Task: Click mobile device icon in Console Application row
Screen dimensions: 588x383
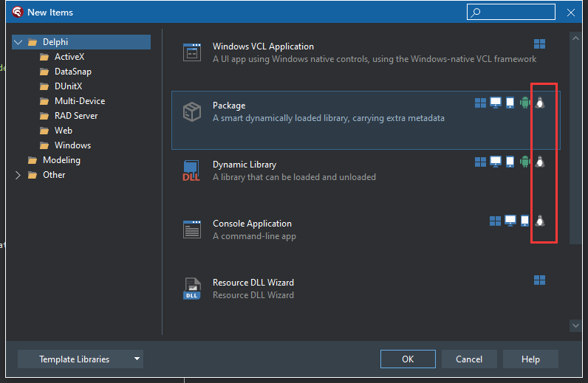Action: click(x=524, y=221)
